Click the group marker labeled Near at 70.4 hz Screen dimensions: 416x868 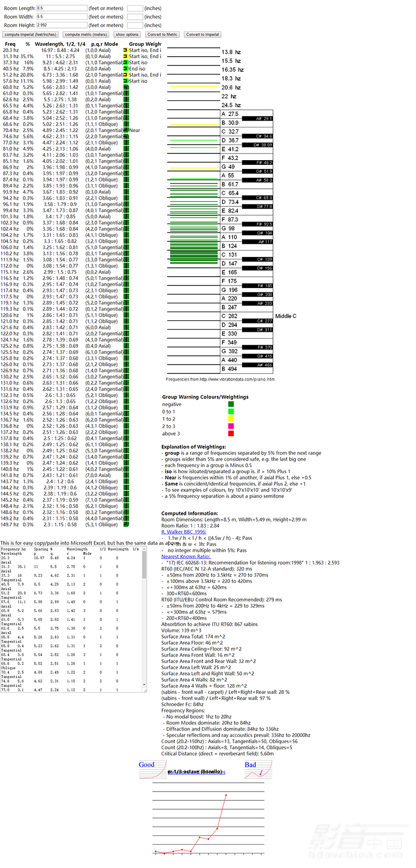click(x=126, y=130)
